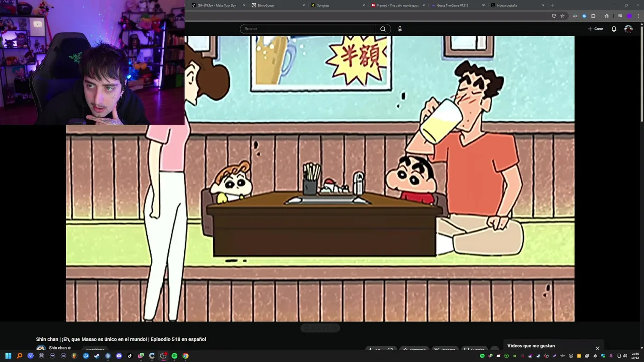
Task: Focus the Buscar search field
Action: pos(307,29)
